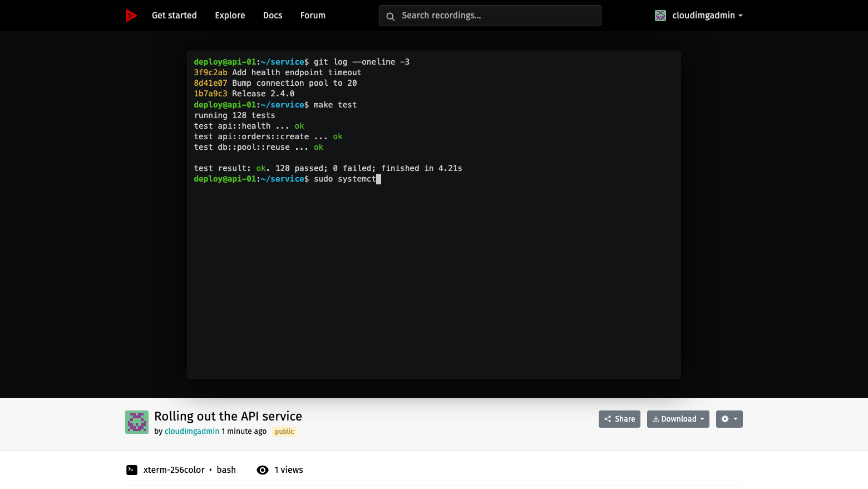Open the Docs link in navbar
The height and width of the screenshot is (489, 868).
tap(273, 16)
